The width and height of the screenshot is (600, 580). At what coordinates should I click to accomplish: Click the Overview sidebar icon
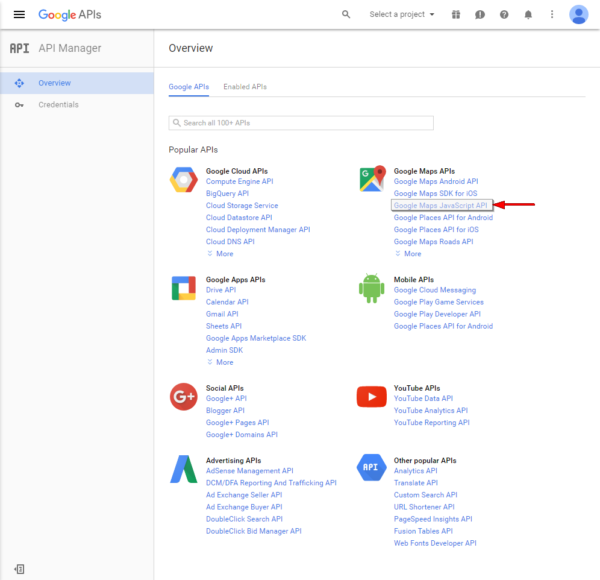(x=19, y=83)
